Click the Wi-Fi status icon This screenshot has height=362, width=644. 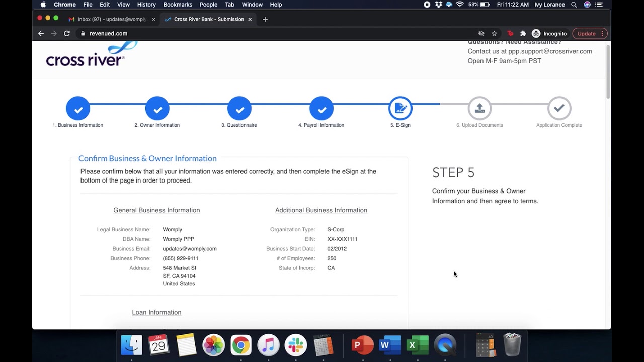click(x=460, y=5)
